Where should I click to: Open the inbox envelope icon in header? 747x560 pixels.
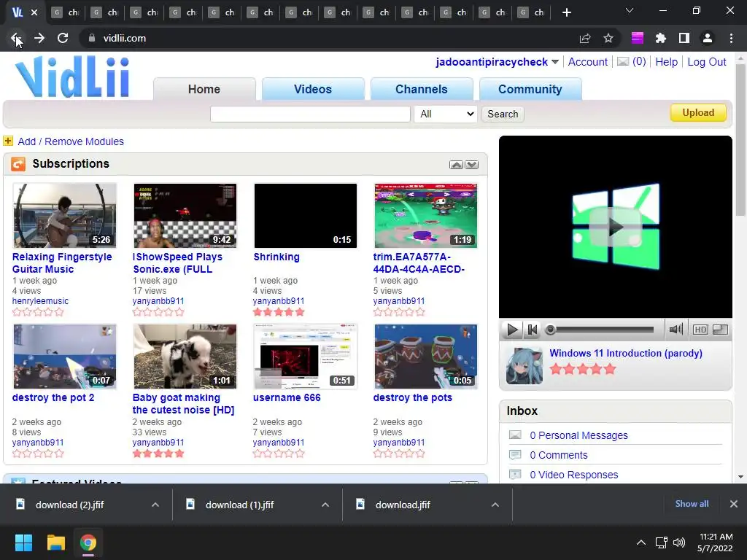pyautogui.click(x=623, y=61)
